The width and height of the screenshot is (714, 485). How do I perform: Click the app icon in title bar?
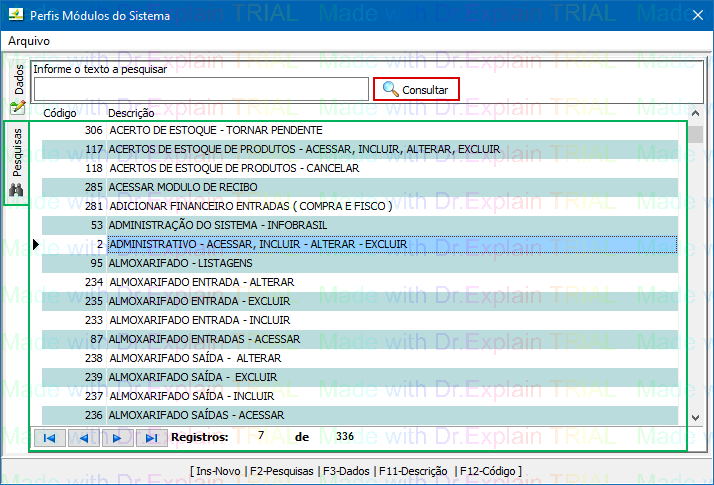click(14, 16)
